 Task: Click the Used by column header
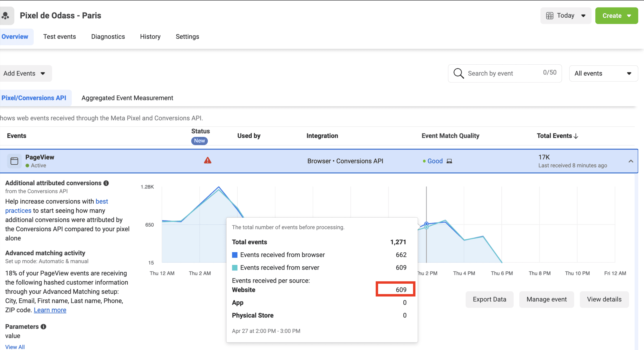click(x=249, y=136)
